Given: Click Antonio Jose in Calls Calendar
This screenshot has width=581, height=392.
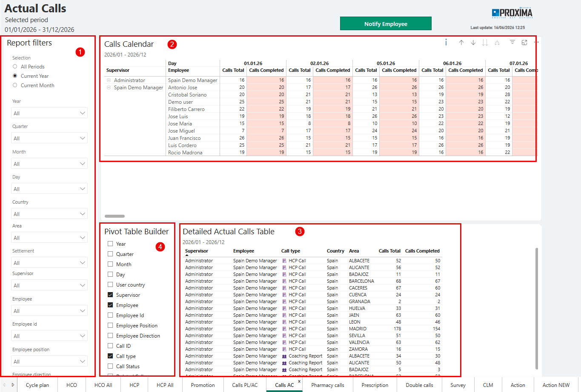Looking at the screenshot, I should click(x=183, y=88).
